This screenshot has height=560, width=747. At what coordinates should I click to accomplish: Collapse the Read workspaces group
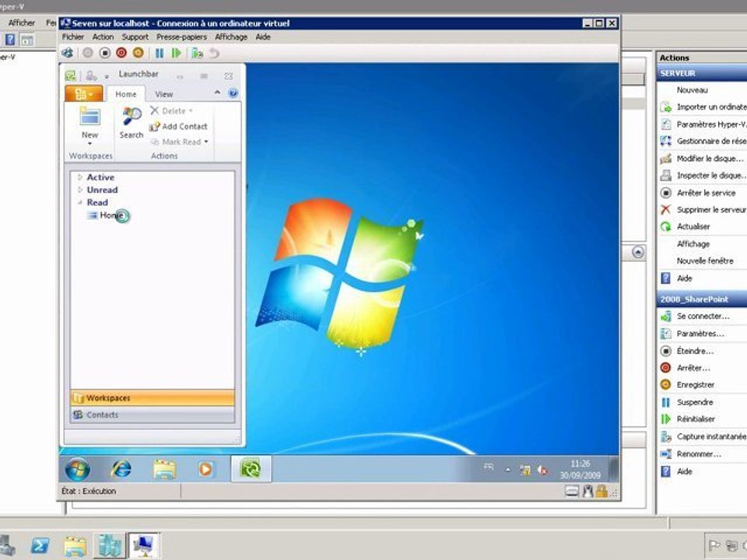[80, 202]
